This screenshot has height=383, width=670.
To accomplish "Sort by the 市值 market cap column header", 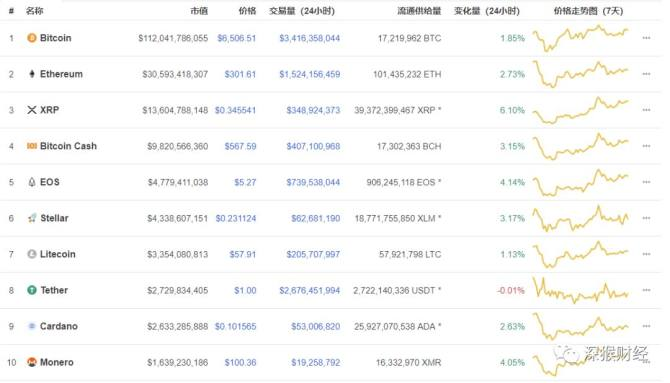I will pos(199,11).
